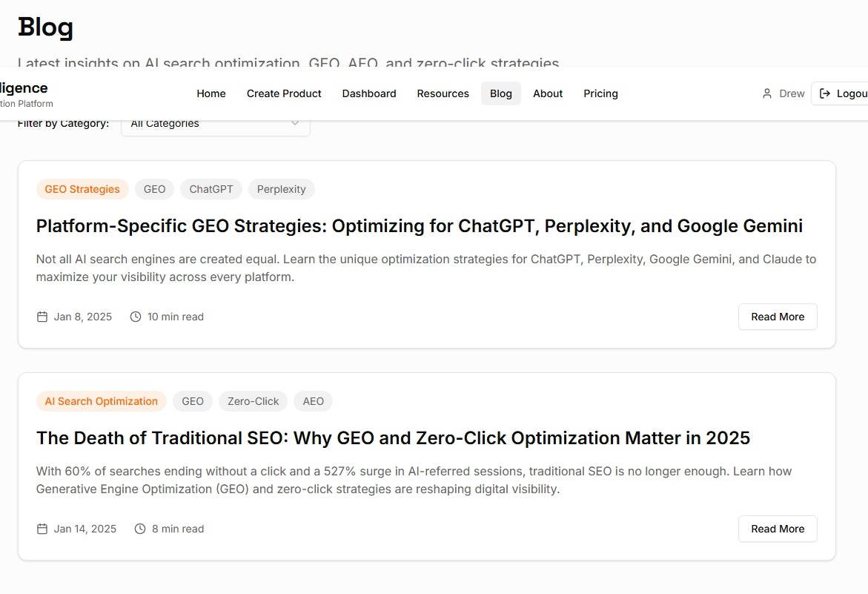Screen dimensions: 868x594
Task: Open the Resources navigation item
Action: coord(443,93)
